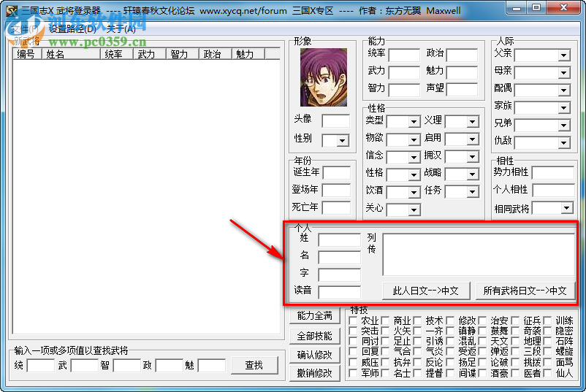Image resolution: width=586 pixels, height=392 pixels.
Task: Click the 统 search input field
Action: (x=41, y=366)
